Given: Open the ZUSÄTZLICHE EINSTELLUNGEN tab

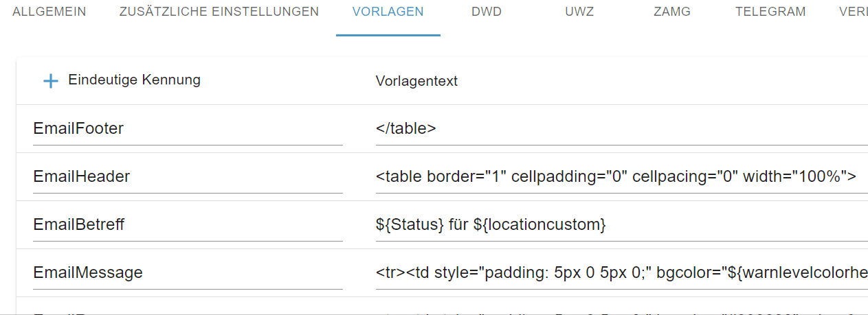Looking at the screenshot, I should 219,12.
